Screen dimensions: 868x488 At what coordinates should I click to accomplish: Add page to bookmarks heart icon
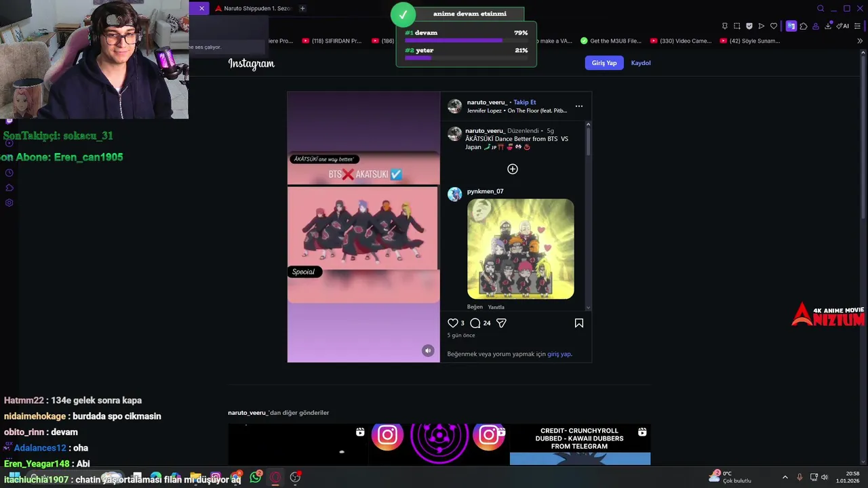pos(774,26)
